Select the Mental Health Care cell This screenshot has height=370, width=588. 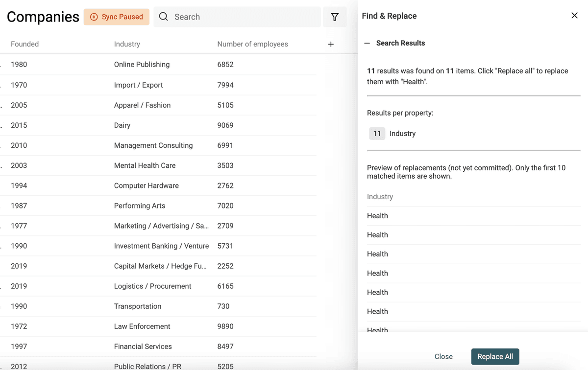145,165
